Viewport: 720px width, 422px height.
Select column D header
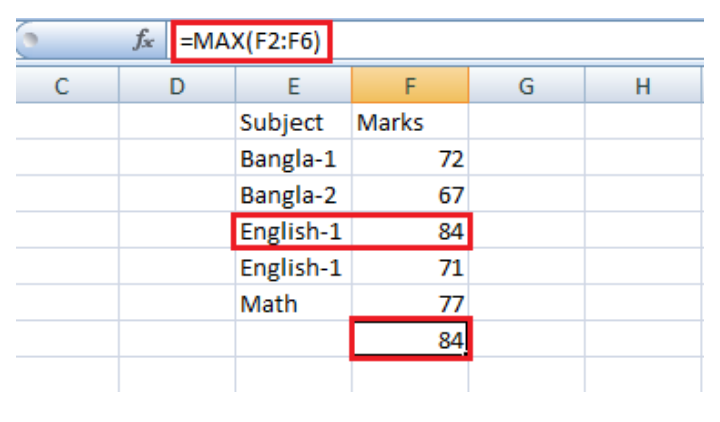pos(177,88)
